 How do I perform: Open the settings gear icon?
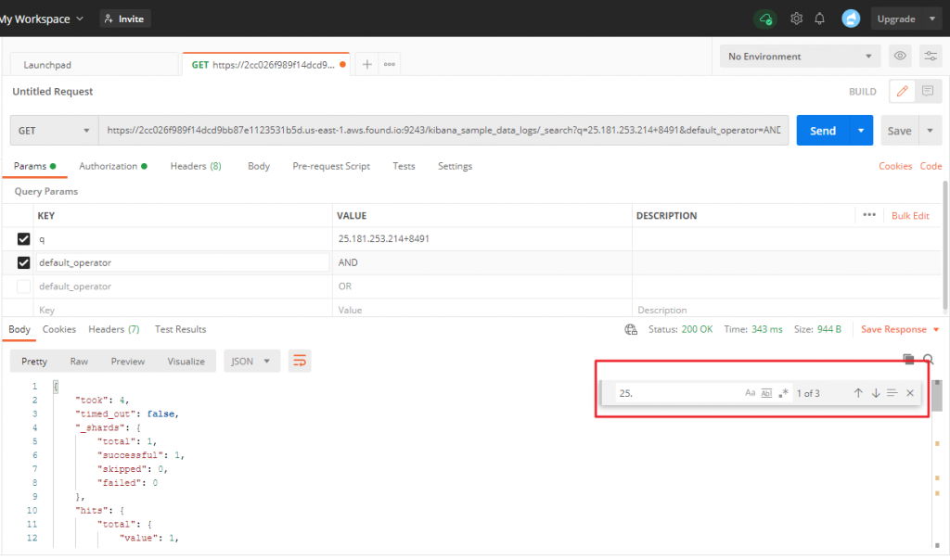(x=796, y=19)
